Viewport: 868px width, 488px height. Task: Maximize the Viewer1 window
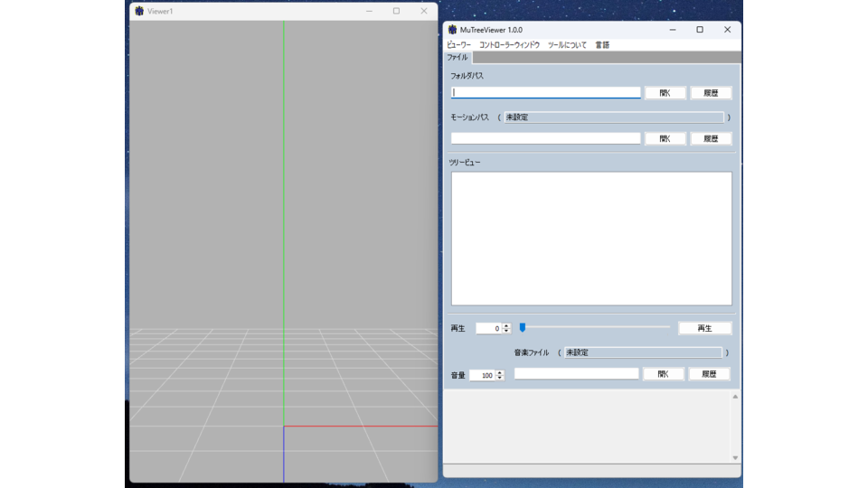(396, 11)
